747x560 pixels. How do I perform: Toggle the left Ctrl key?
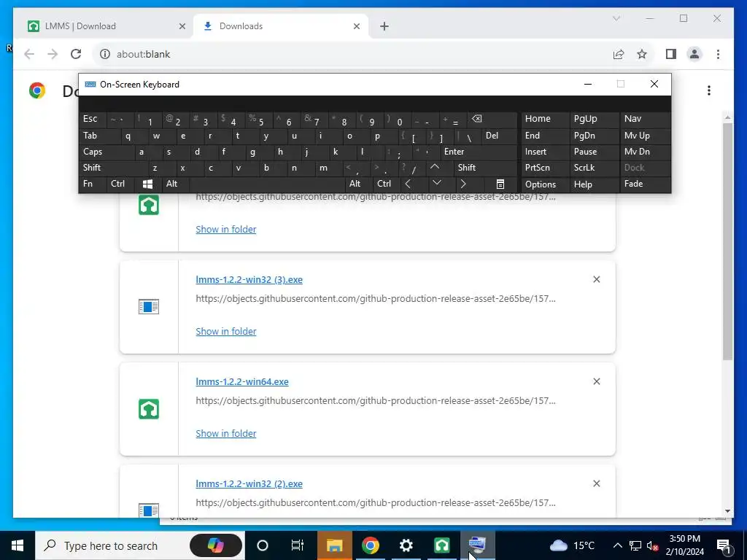(x=121, y=184)
